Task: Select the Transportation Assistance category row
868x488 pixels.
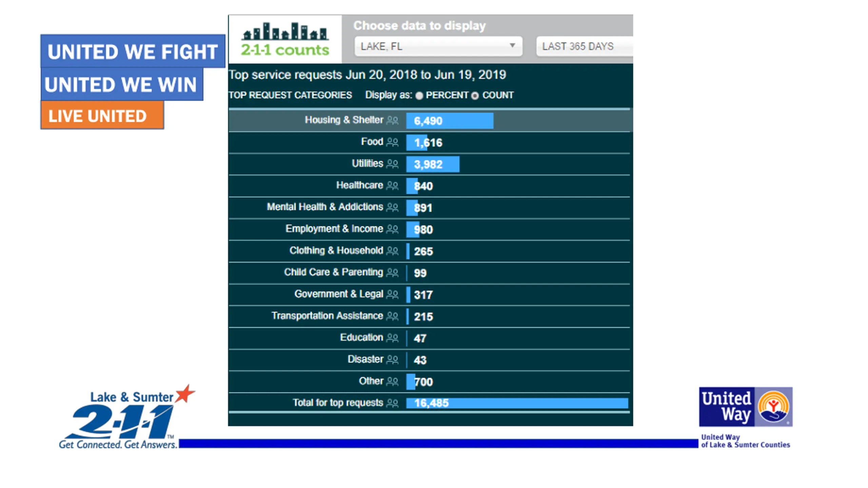Action: (x=429, y=317)
